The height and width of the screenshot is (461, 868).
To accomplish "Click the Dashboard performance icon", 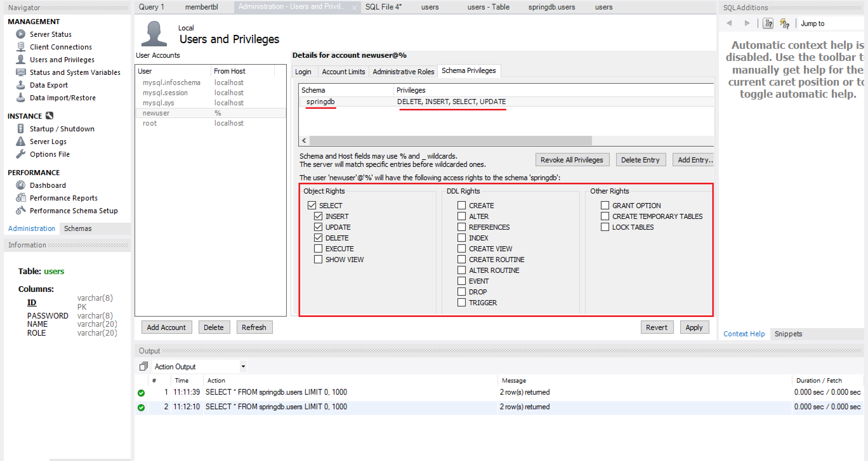I will coord(21,185).
